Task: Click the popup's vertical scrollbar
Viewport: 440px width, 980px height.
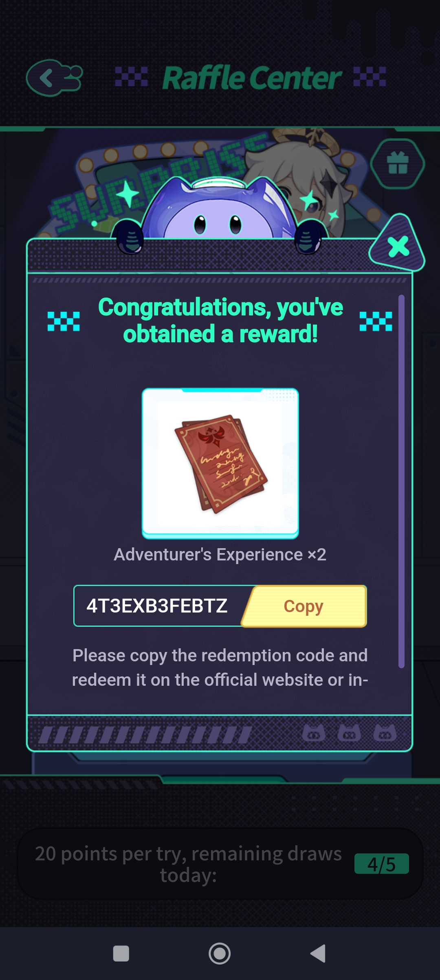Action: pos(401,481)
